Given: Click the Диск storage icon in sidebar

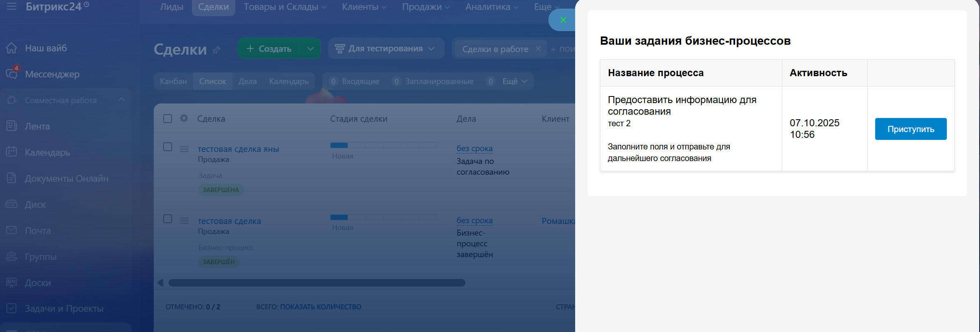Looking at the screenshot, I should (x=12, y=204).
